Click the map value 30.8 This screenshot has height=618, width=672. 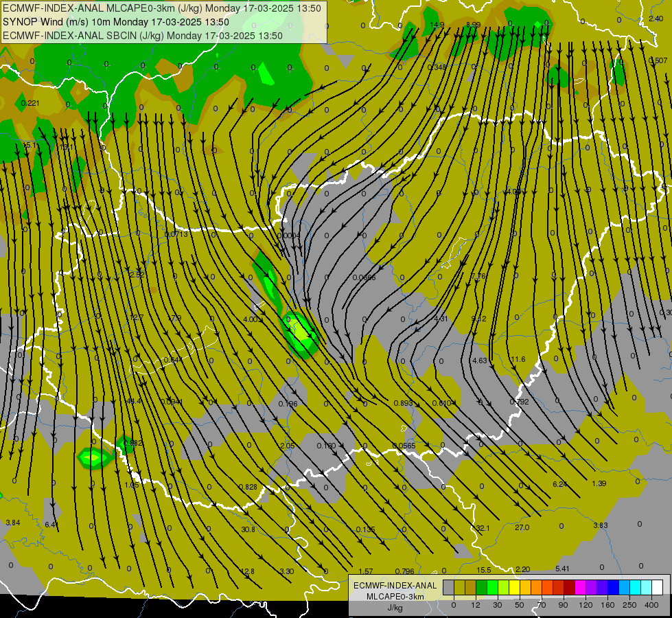click(248, 529)
